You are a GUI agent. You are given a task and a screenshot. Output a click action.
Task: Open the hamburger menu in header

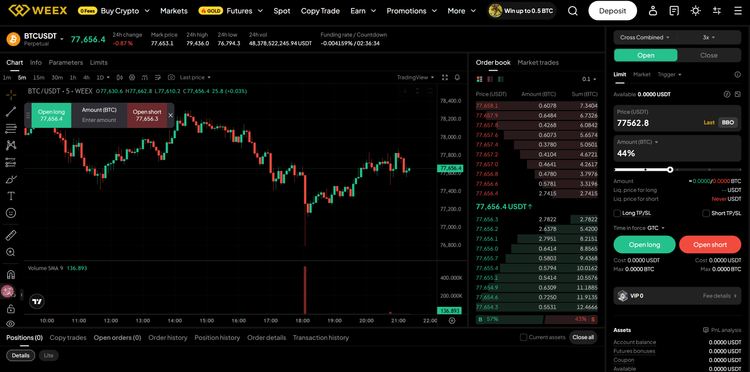point(737,11)
